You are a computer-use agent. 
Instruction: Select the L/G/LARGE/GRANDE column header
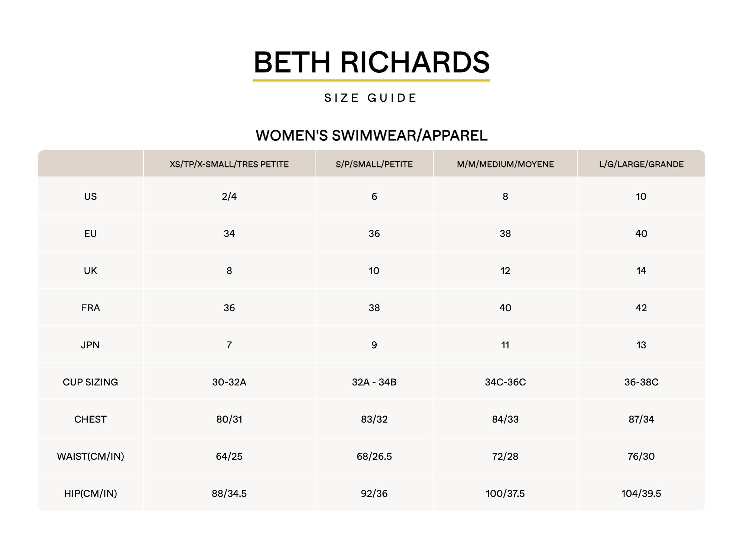(641, 164)
